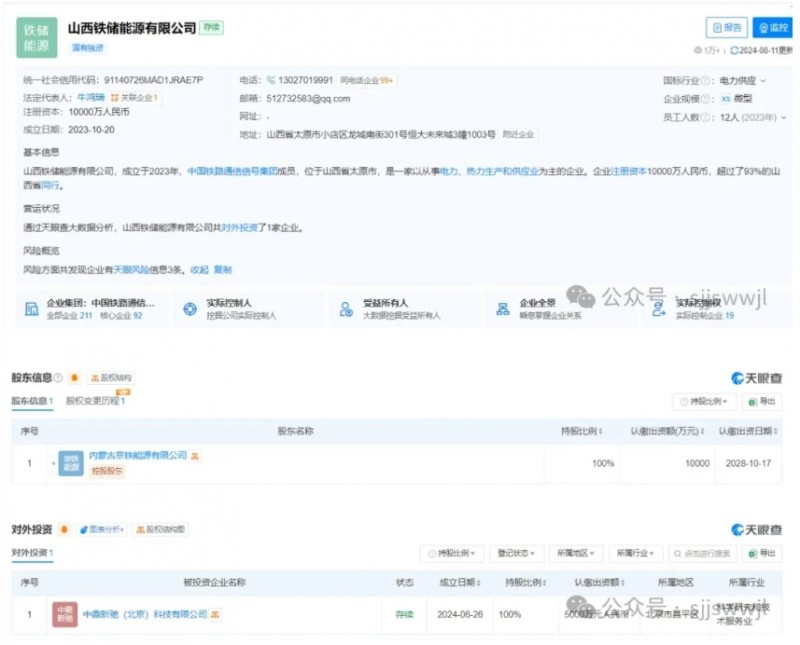The width and height of the screenshot is (800, 645).
Task: Click the 点击进行搜索 search field
Action: 703,553
